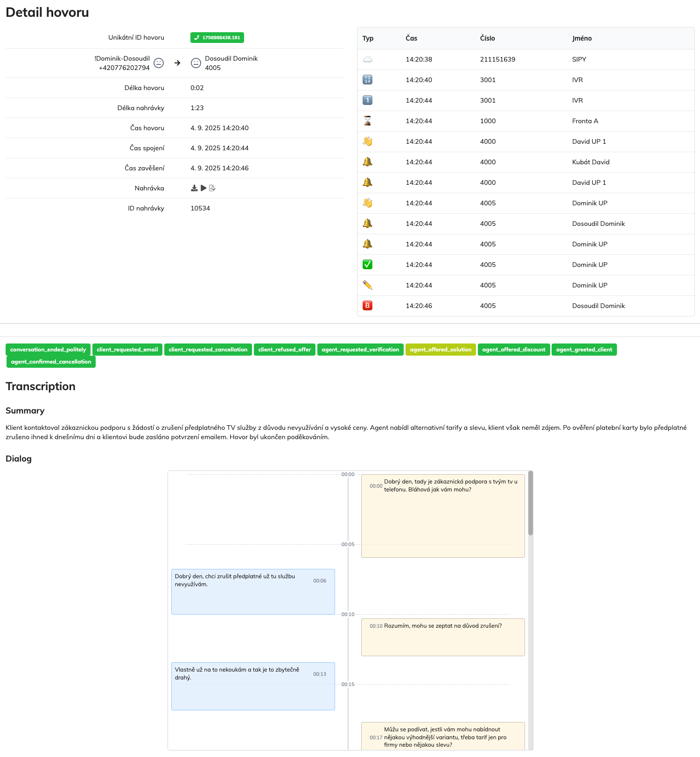Click the bell icon for Kubát David

click(368, 162)
